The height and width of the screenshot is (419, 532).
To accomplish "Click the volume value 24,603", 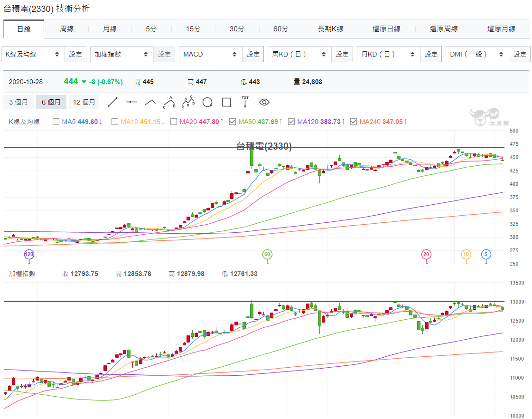I will [312, 82].
